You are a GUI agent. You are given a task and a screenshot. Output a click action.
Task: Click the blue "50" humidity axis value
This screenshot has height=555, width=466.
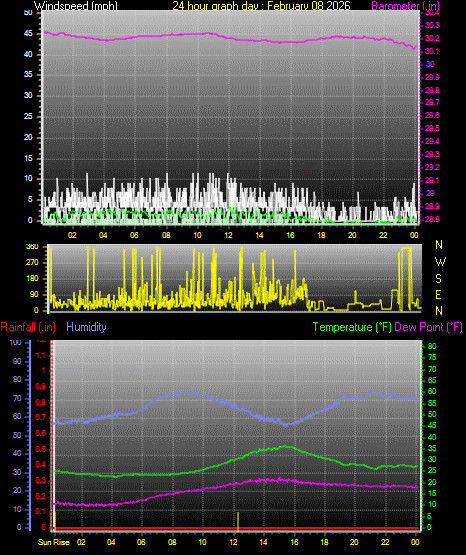(17, 435)
